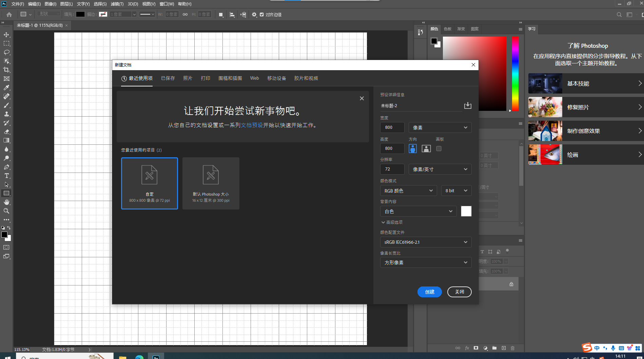Image resolution: width=644 pixels, height=359 pixels.
Task: Swap foreground and background colors
Action: click(x=9, y=228)
